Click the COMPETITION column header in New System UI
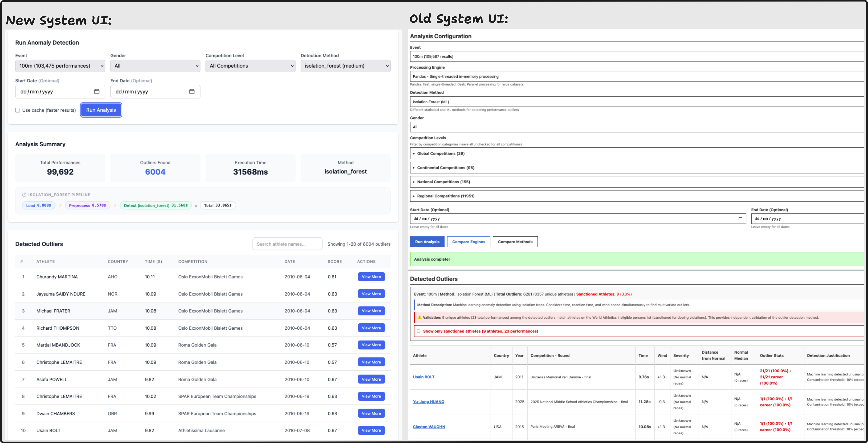Viewport: 868px width, 443px height. point(193,262)
